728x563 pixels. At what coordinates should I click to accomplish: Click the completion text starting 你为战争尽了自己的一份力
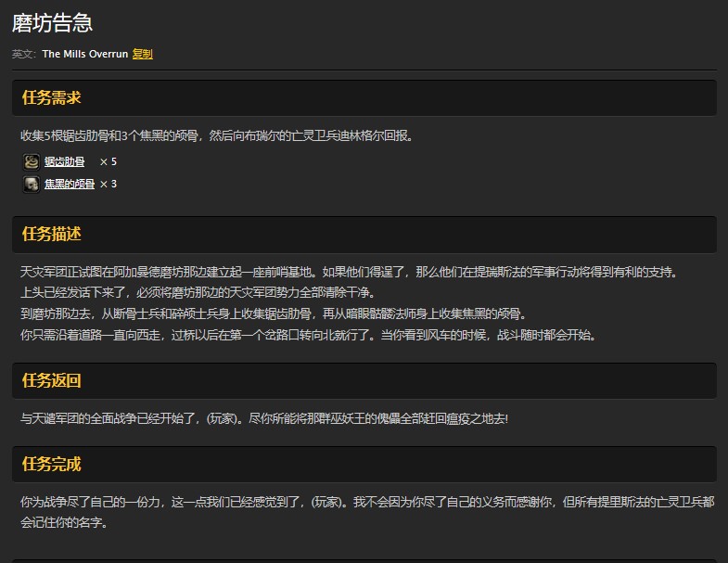367,512
